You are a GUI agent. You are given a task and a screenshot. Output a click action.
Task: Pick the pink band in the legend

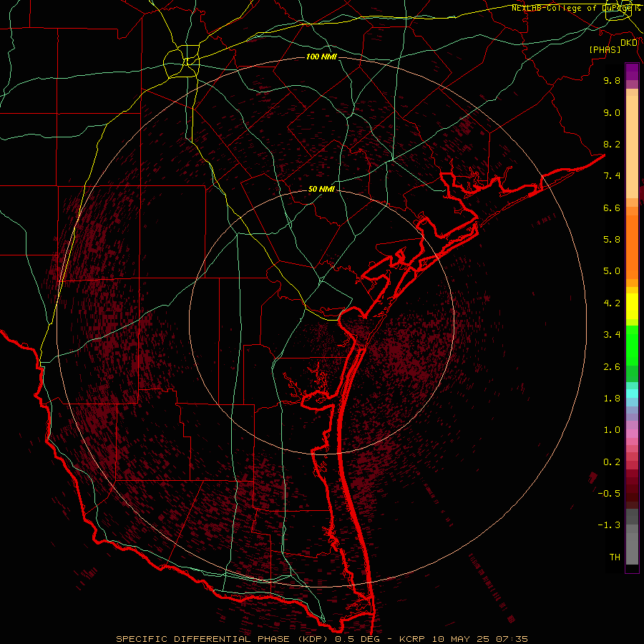(x=632, y=434)
